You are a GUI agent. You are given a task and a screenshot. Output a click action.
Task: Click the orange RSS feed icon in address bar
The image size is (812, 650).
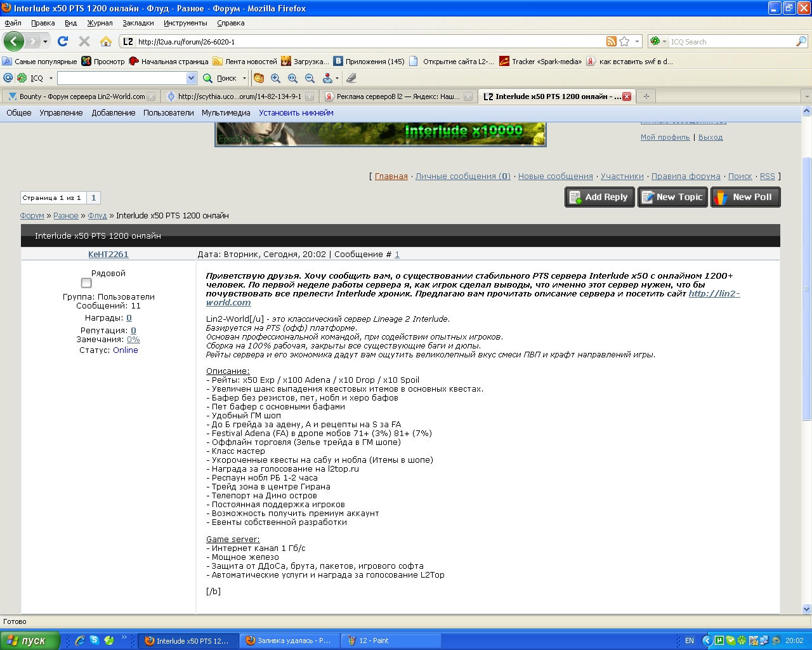612,41
